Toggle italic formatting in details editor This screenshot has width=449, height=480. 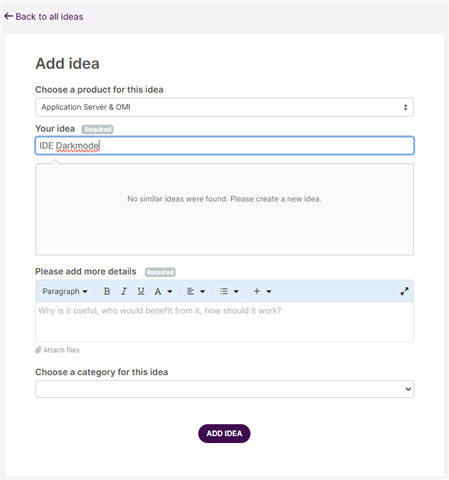124,291
